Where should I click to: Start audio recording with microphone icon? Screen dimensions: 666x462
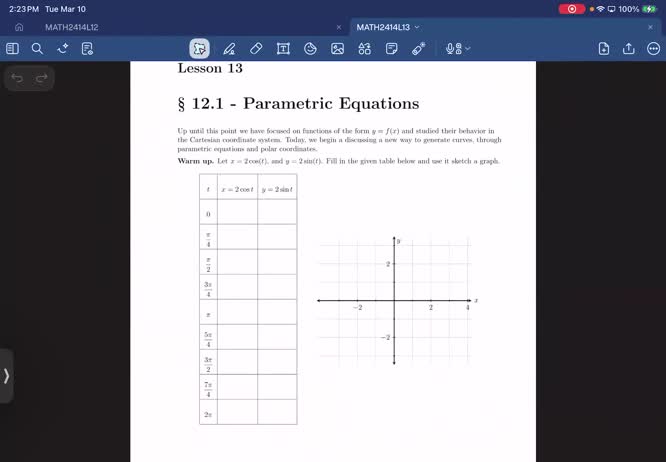tap(454, 48)
